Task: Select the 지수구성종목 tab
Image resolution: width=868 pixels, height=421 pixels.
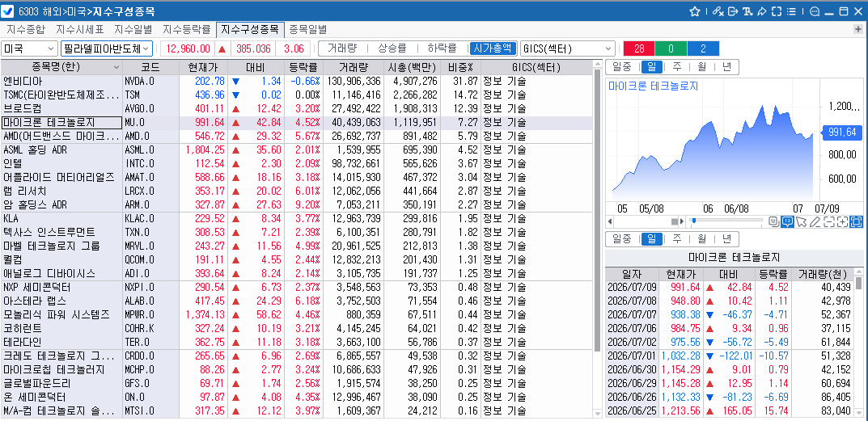Action: point(250,29)
